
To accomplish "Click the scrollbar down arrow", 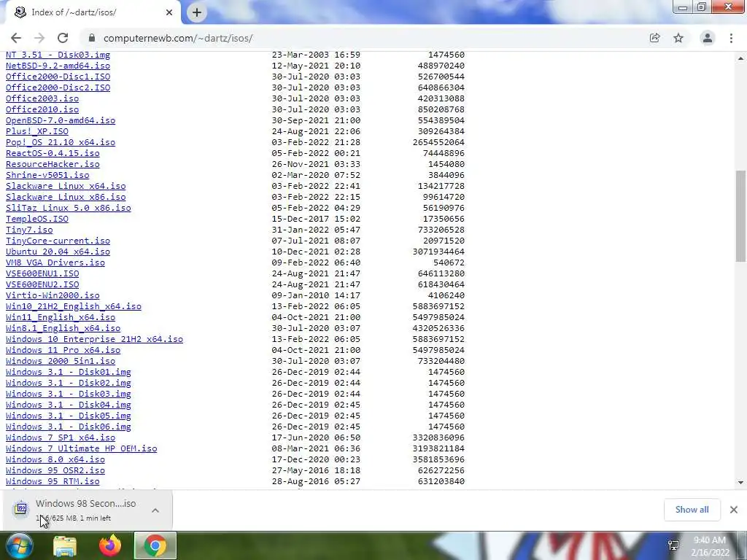I will 740,483.
